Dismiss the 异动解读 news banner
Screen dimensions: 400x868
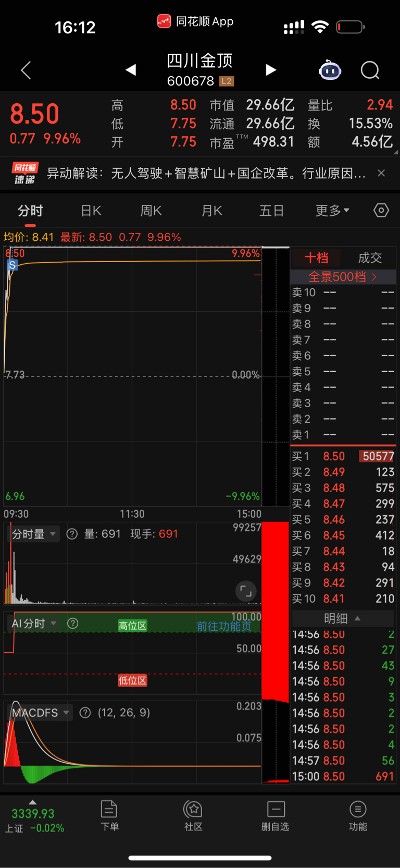click(381, 173)
